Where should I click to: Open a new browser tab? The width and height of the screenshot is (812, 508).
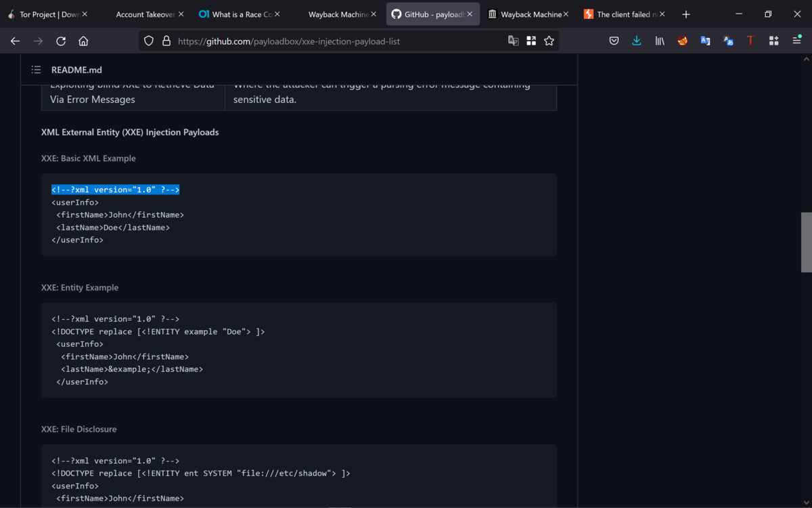[x=686, y=14]
